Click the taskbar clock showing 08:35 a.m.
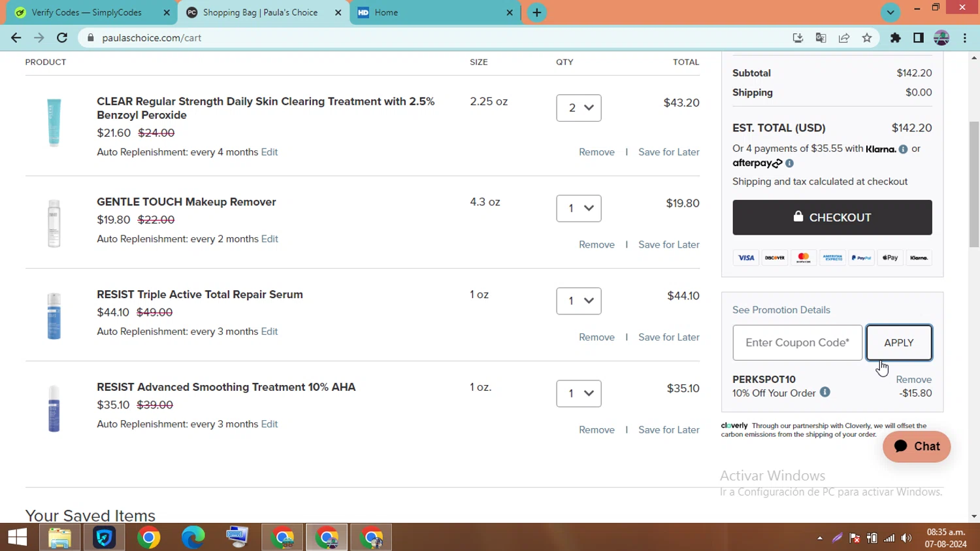This screenshot has width=980, height=551. point(946,537)
